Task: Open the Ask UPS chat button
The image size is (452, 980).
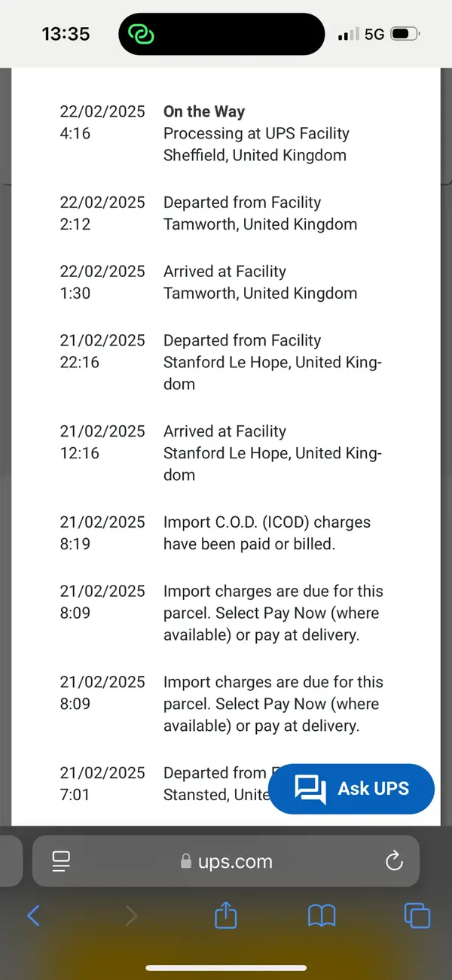Action: point(351,789)
